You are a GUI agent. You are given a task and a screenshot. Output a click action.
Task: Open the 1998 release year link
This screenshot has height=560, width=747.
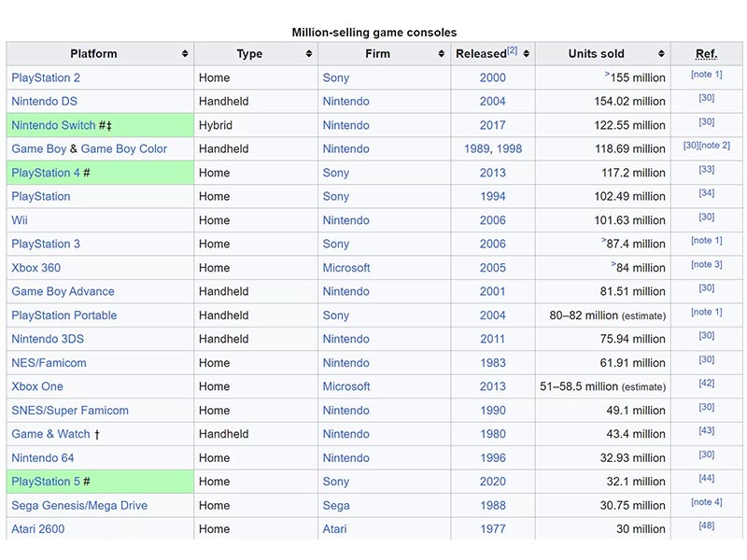pyautogui.click(x=509, y=149)
